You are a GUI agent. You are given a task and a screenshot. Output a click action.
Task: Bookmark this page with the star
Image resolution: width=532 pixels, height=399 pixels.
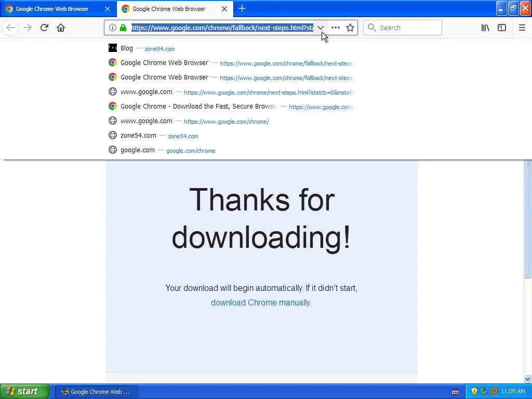point(350,28)
